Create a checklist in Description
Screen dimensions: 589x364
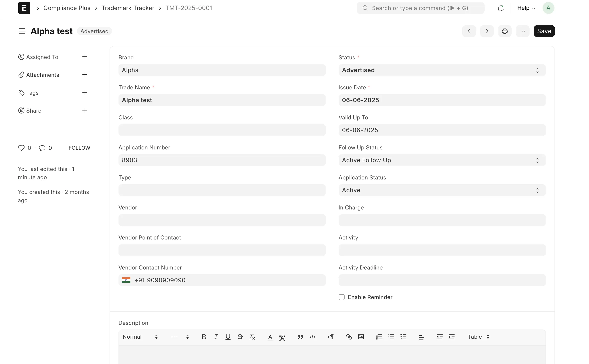[x=403, y=337]
